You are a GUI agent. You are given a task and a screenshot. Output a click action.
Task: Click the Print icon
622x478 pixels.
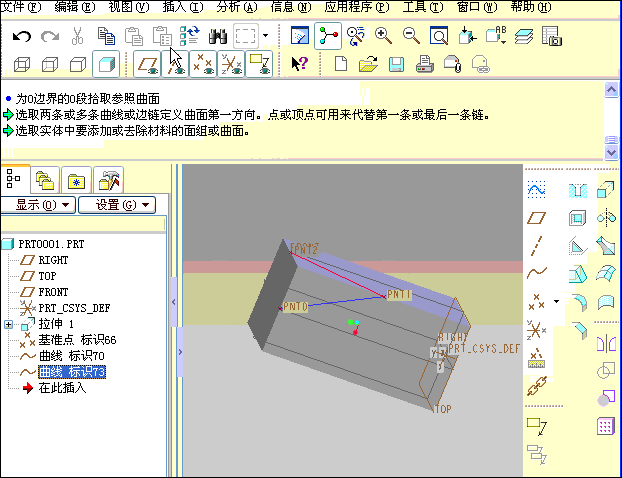pos(424,64)
